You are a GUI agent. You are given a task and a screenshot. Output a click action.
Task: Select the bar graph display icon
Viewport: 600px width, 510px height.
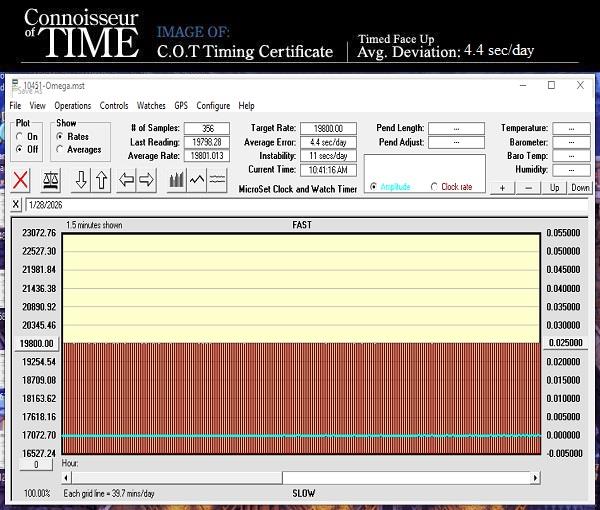(x=177, y=180)
